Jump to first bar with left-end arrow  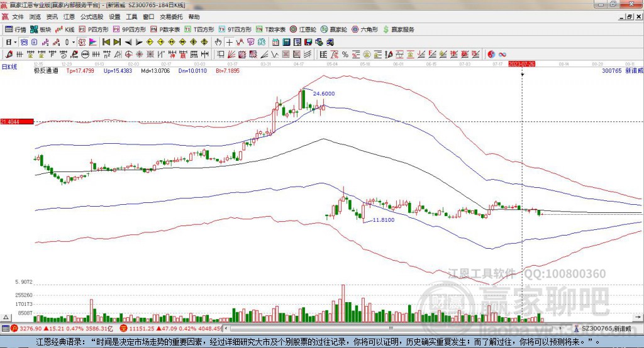tap(106, 42)
